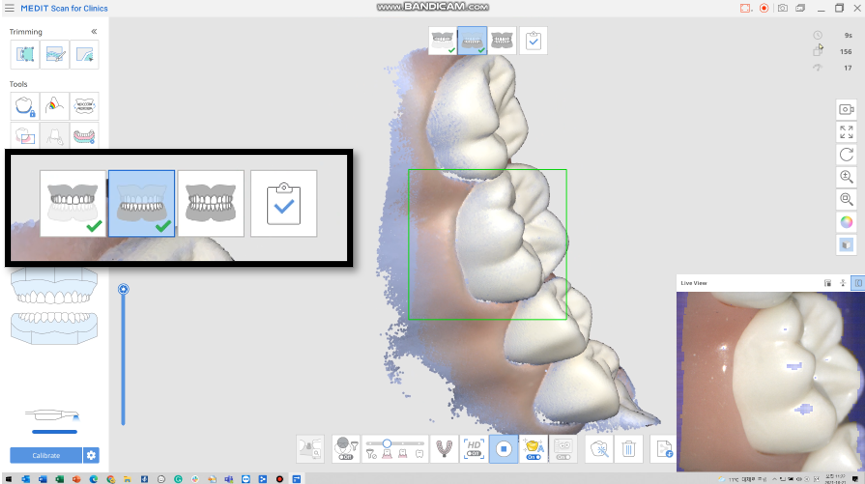Click the scan count value 156
865x484 pixels.
pos(846,51)
